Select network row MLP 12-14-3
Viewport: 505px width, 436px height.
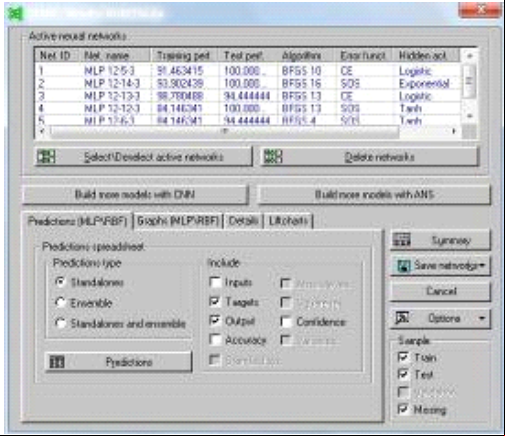pos(248,83)
